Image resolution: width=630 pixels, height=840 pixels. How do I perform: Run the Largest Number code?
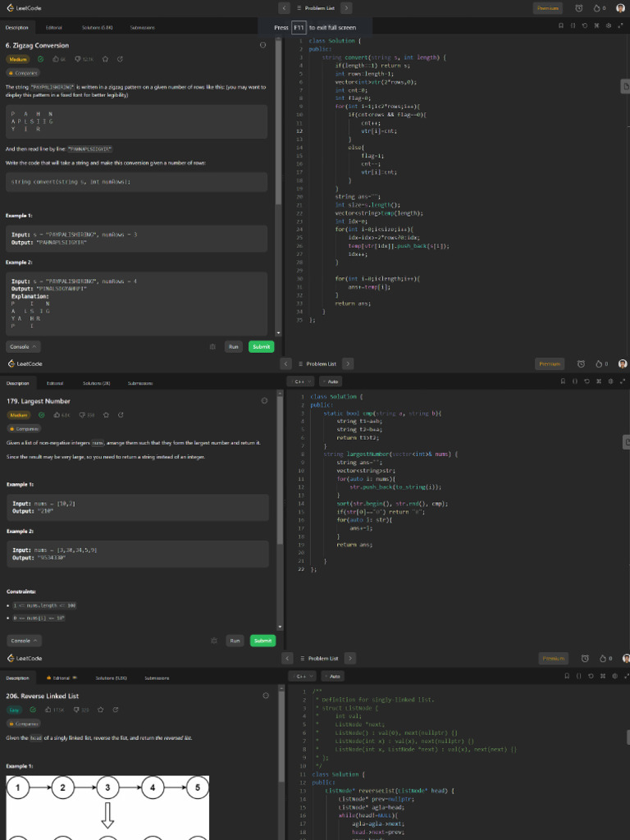[235, 641]
